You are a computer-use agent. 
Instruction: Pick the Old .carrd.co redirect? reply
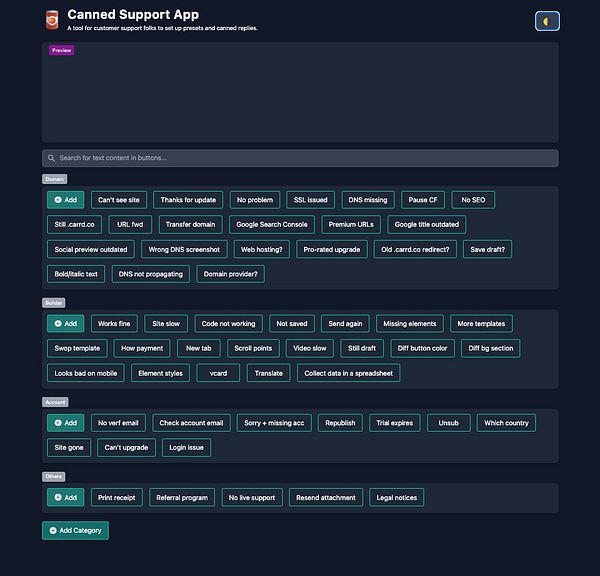click(x=415, y=250)
